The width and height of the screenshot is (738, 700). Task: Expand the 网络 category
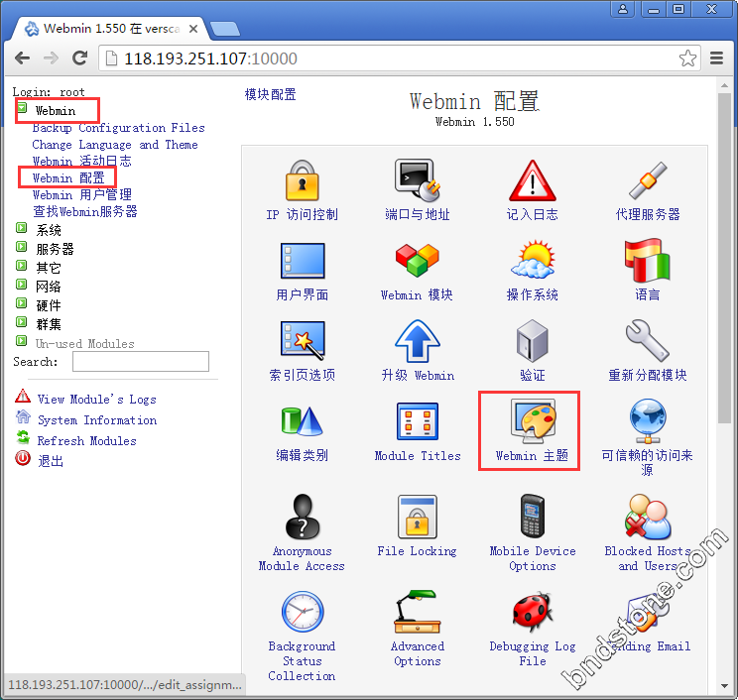[21, 285]
